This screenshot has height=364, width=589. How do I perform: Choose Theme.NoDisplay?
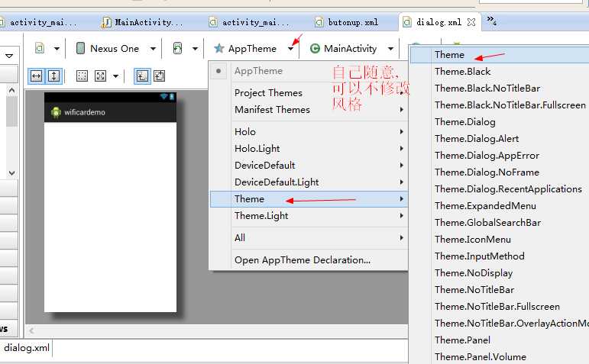[x=500, y=273]
